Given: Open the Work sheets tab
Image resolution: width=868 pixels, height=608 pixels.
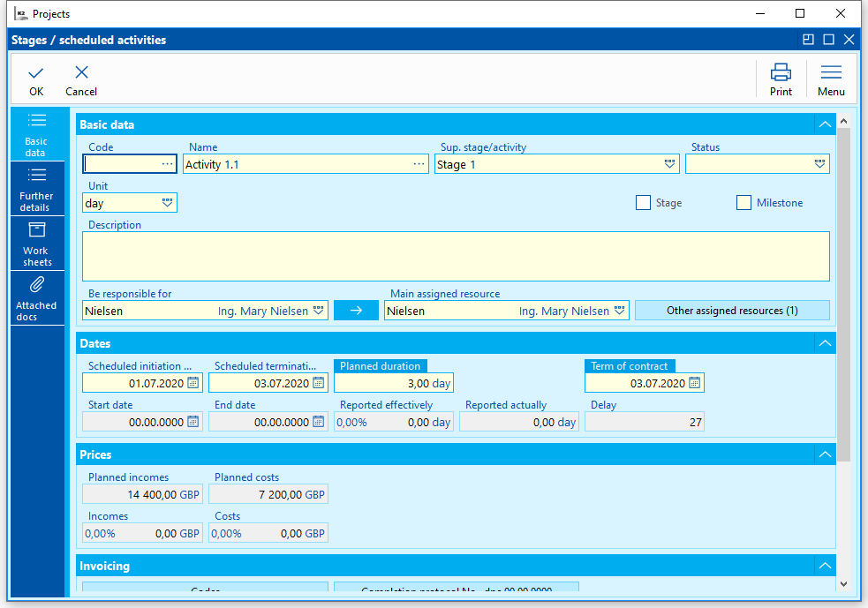Looking at the screenshot, I should point(36,244).
